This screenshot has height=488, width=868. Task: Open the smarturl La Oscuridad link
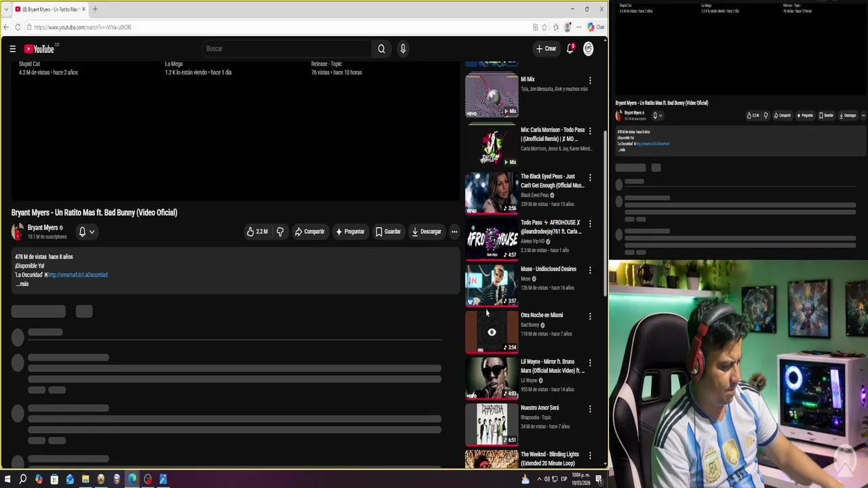77,275
